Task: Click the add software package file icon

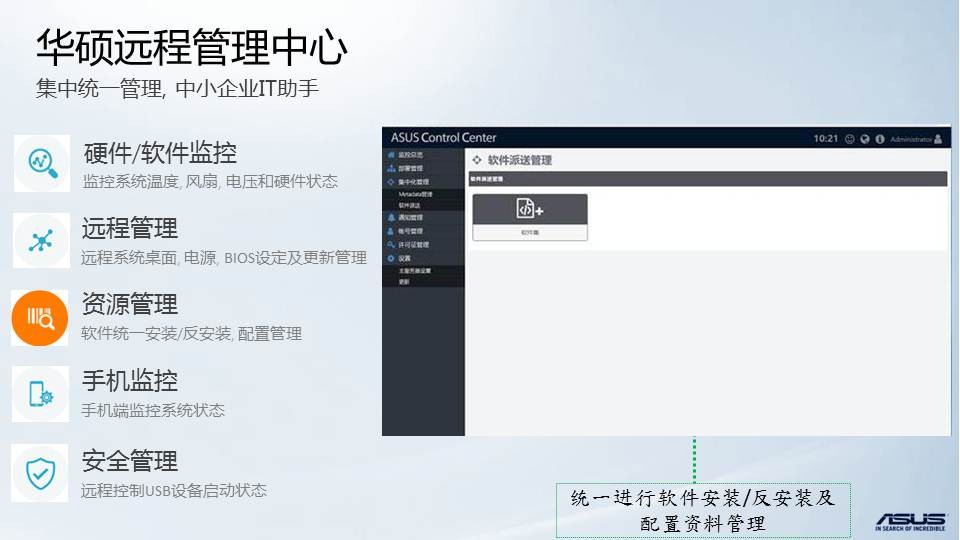Action: click(x=530, y=209)
